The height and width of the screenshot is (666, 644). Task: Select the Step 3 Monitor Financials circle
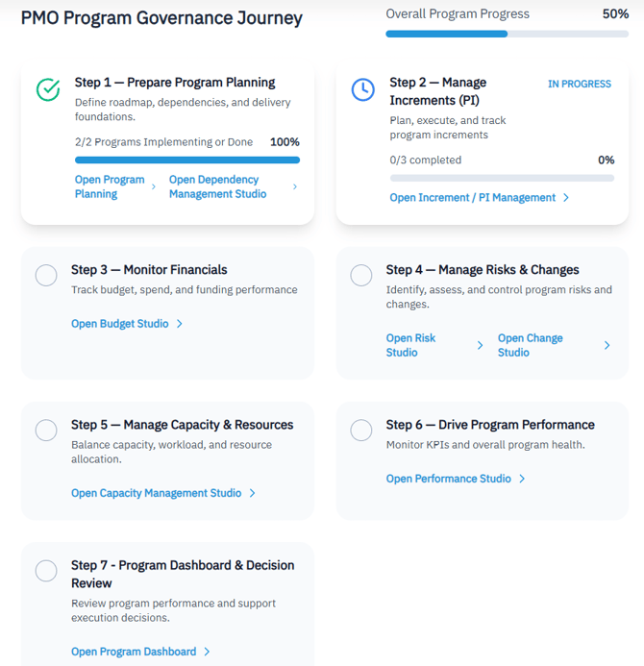tap(46, 276)
